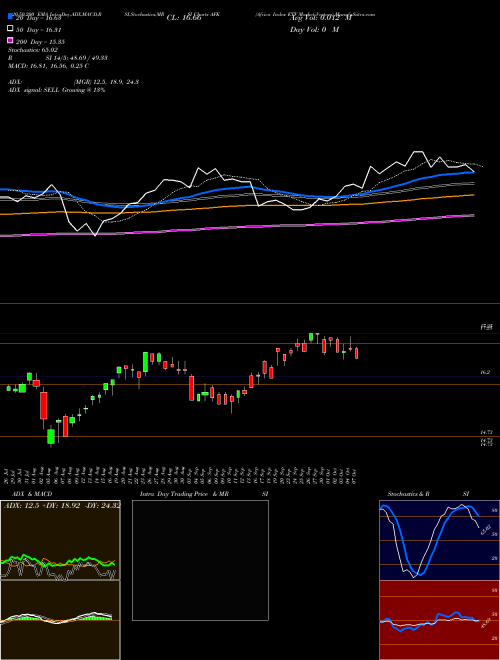The width and height of the screenshot is (500, 660).
Task: Click the 'CL: 16.66' closing price label
Action: click(184, 18)
